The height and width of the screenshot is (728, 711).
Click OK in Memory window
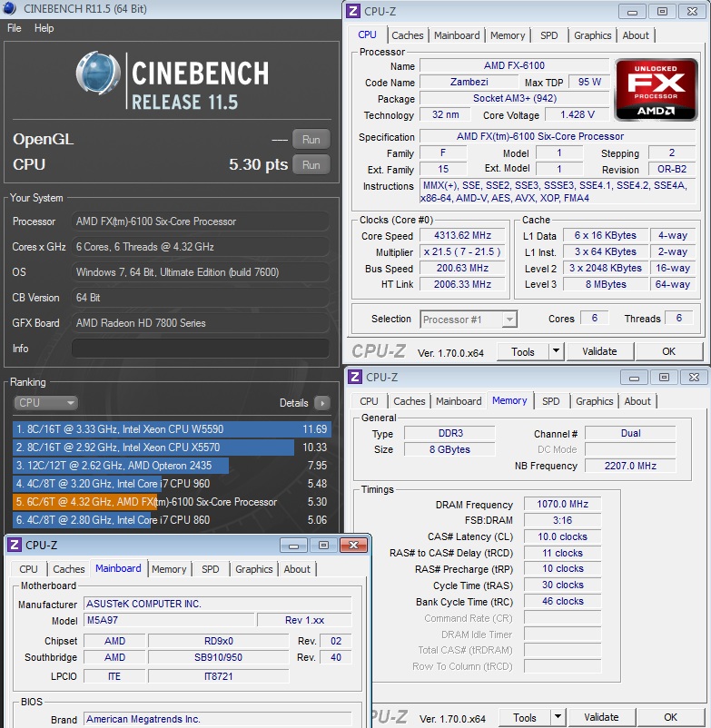tap(671, 717)
